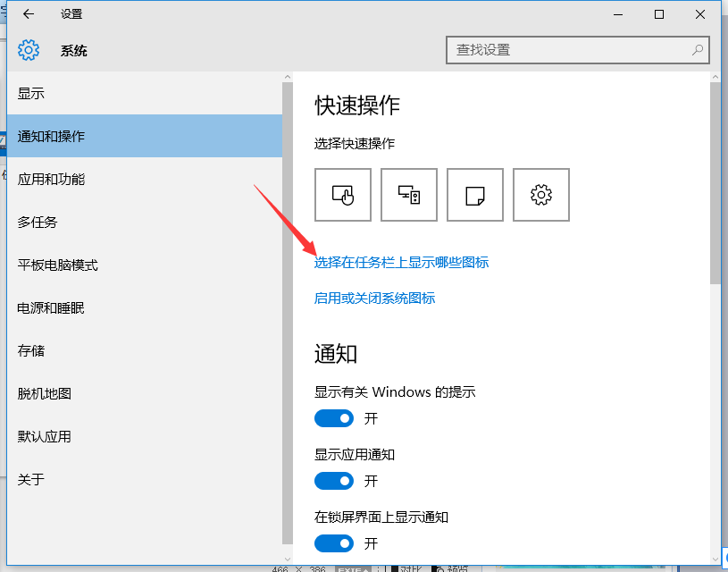Click 选择在任务栏上显示哪些图标 link

(x=401, y=263)
